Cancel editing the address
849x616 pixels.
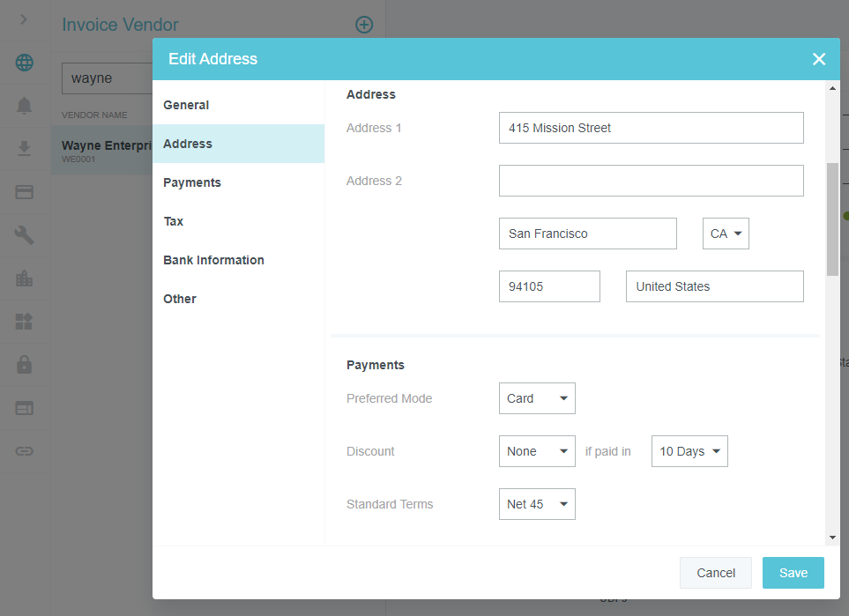pyautogui.click(x=715, y=573)
